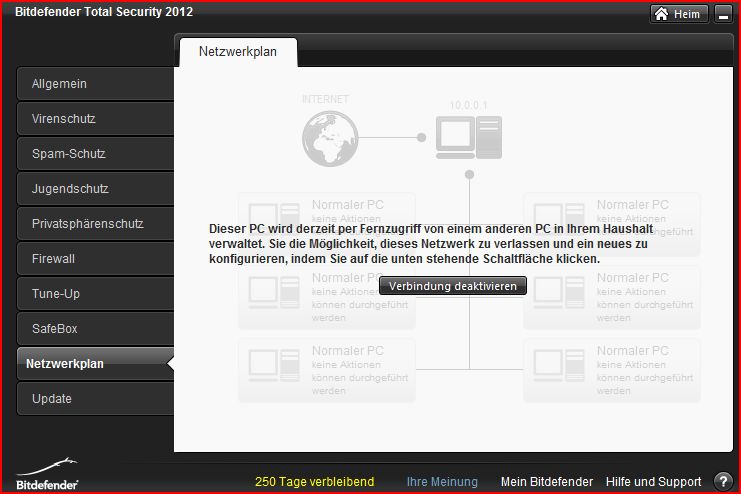This screenshot has height=494, width=741.
Task: Open Mein Bitdefender link
Action: [x=547, y=482]
